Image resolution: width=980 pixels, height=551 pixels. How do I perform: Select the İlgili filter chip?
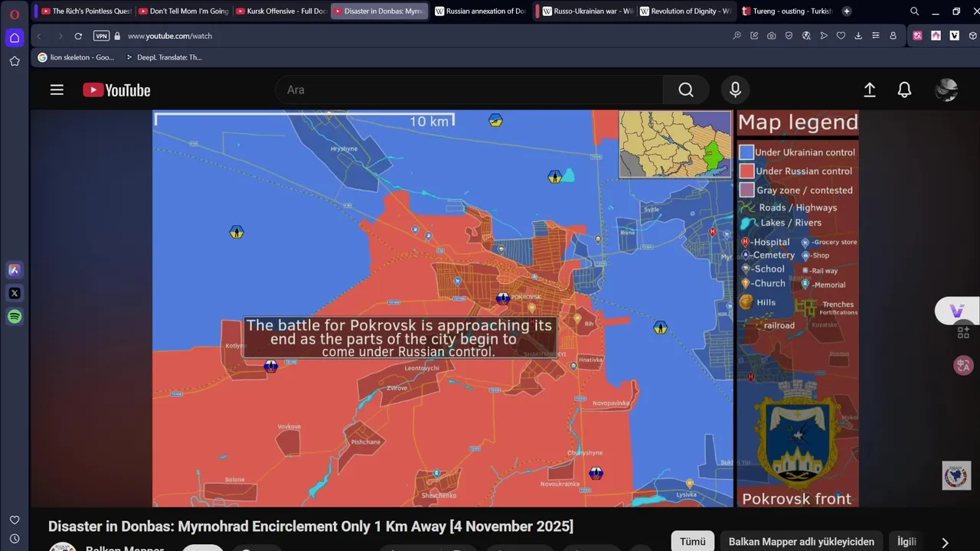pos(906,542)
